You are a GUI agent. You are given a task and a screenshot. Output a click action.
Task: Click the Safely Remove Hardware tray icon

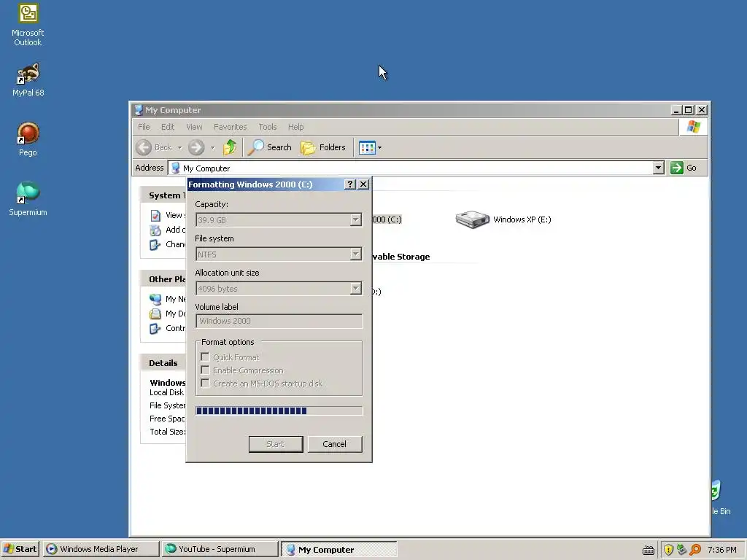[682, 550]
